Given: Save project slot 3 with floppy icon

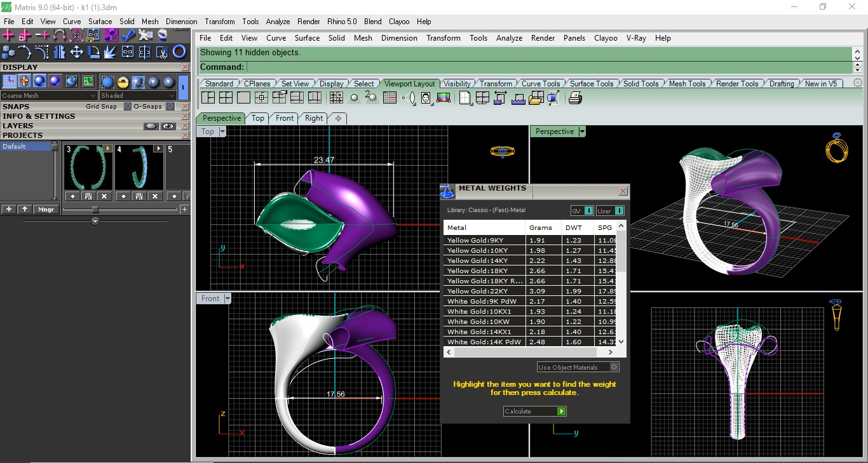Looking at the screenshot, I should click(88, 196).
